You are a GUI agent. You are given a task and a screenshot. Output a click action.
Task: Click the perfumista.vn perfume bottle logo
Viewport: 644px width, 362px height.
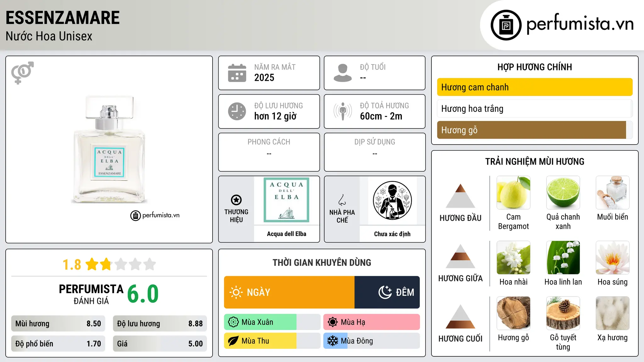click(506, 25)
